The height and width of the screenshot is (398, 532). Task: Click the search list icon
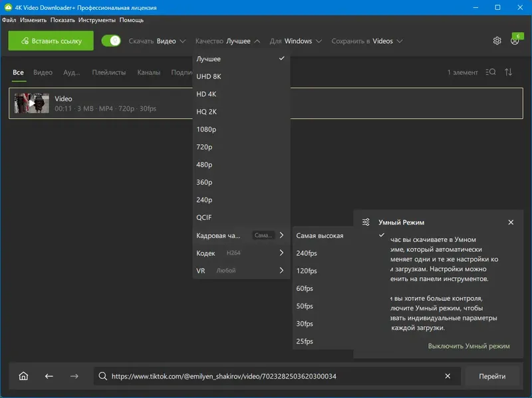(x=491, y=72)
